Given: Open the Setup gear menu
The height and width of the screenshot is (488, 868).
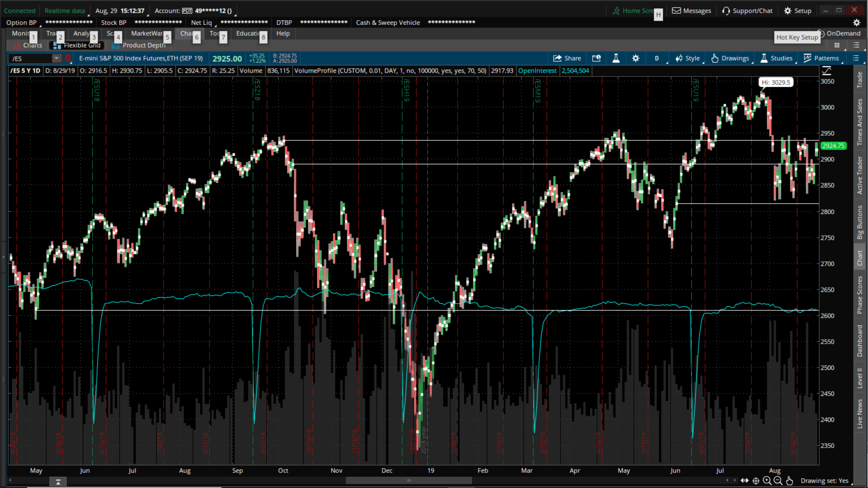Looking at the screenshot, I should pos(797,11).
